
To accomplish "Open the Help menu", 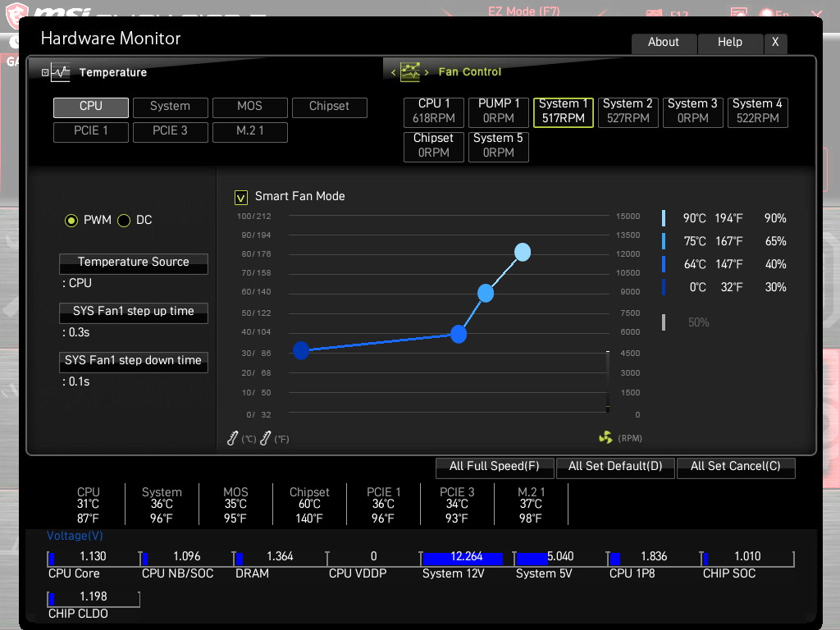I will 730,43.
